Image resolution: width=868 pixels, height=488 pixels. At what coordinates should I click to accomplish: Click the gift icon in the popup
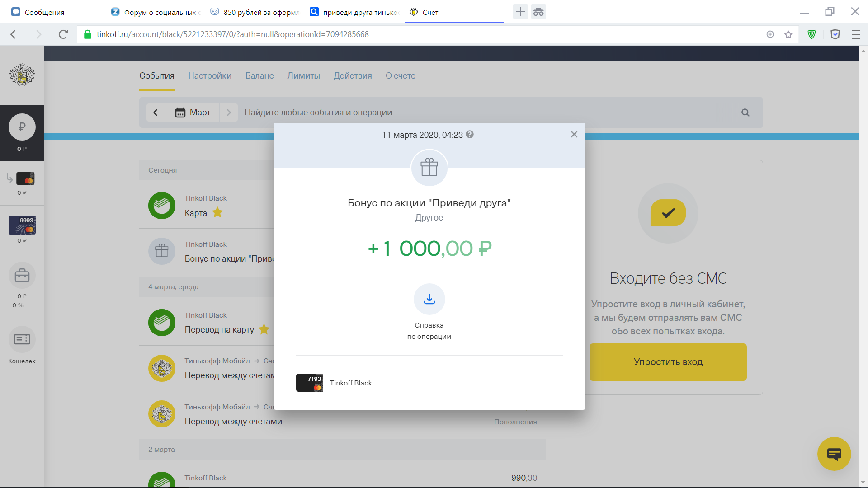tap(429, 168)
